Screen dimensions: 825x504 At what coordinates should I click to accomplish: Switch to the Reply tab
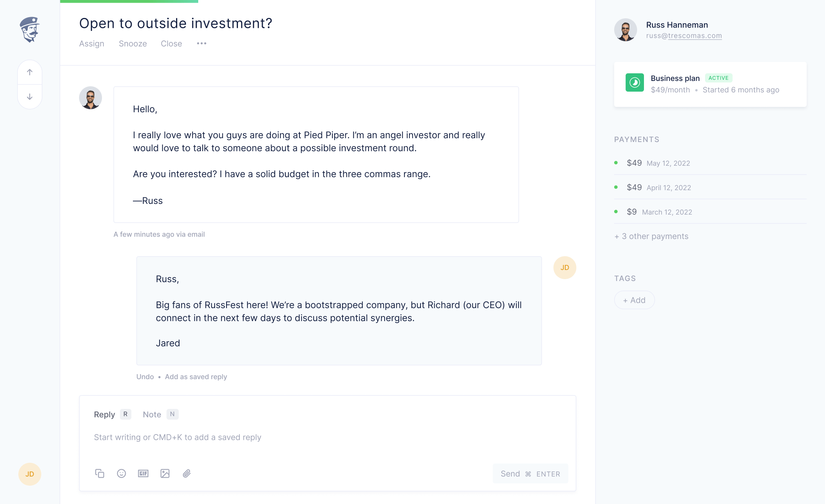pyautogui.click(x=104, y=415)
